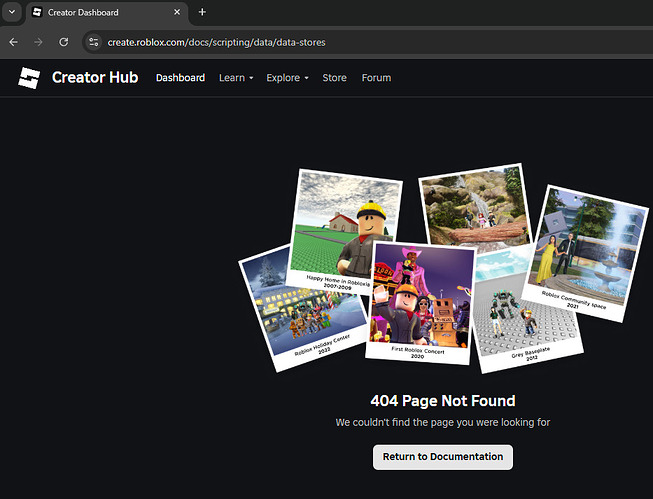The image size is (653, 499).
Task: Click the First Roblox Concert 2020 photo
Action: tap(421, 302)
